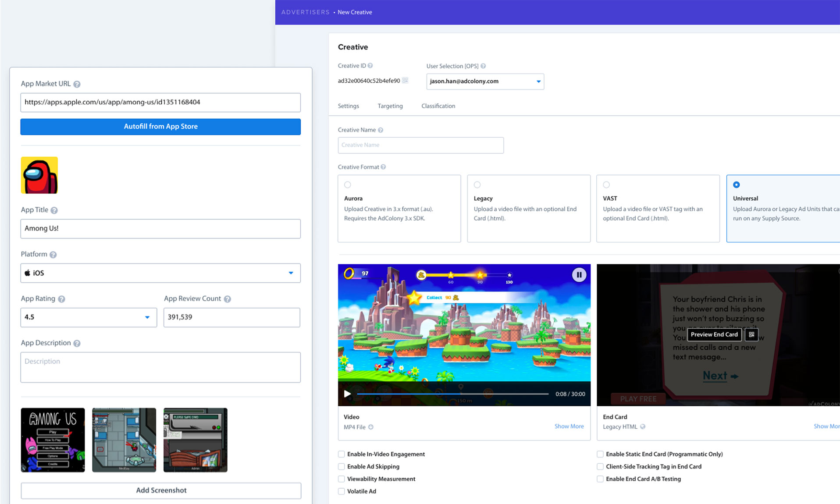Click help icon beside Creative Format label
The height and width of the screenshot is (504, 840).
click(x=383, y=167)
